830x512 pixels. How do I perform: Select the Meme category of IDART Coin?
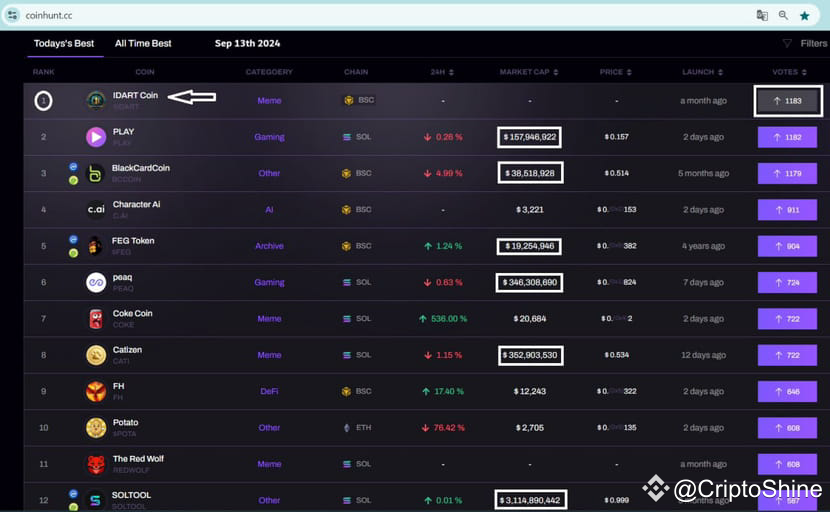269,101
